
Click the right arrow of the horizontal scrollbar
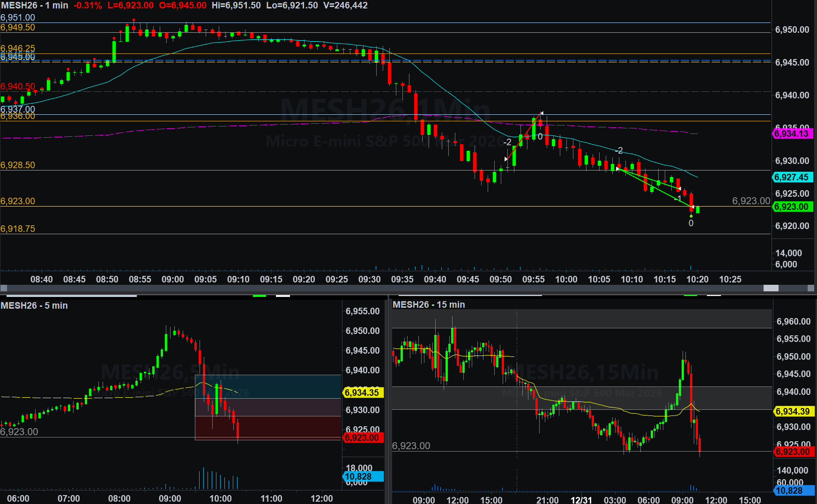coord(812,288)
